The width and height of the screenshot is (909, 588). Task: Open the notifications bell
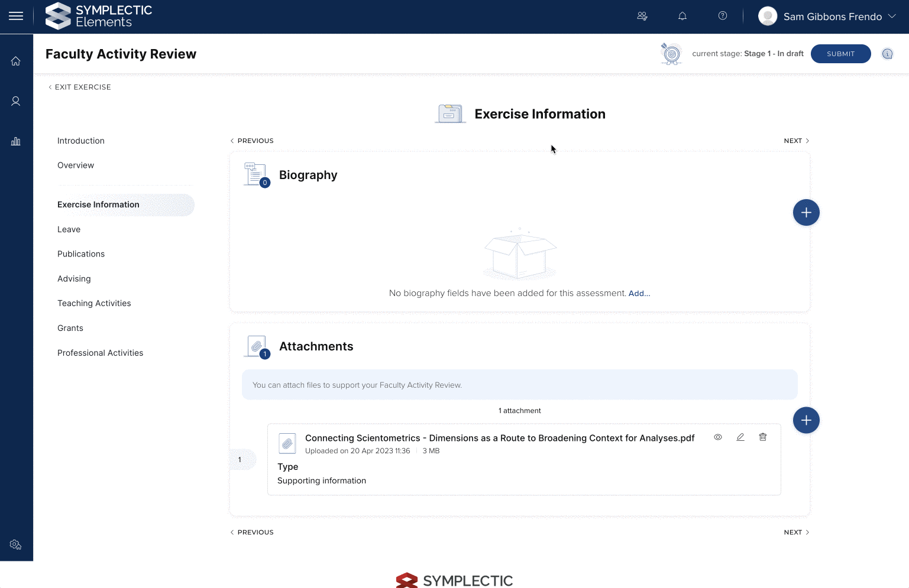tap(682, 17)
